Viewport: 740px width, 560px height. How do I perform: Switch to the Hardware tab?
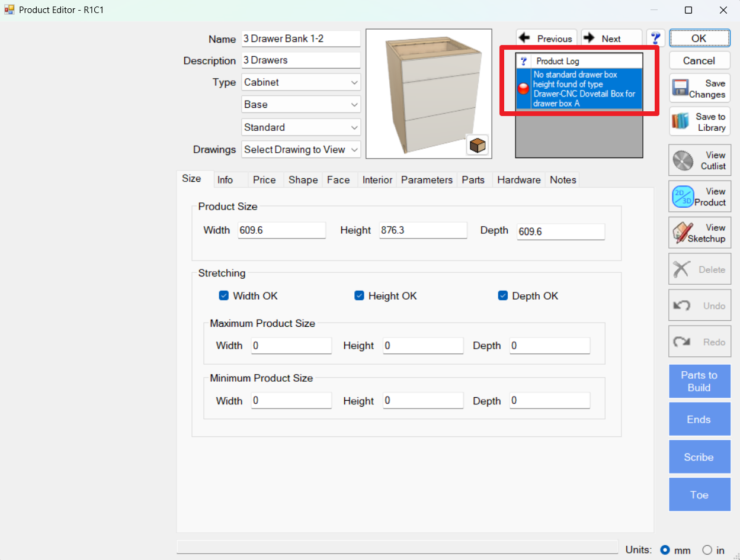click(518, 180)
